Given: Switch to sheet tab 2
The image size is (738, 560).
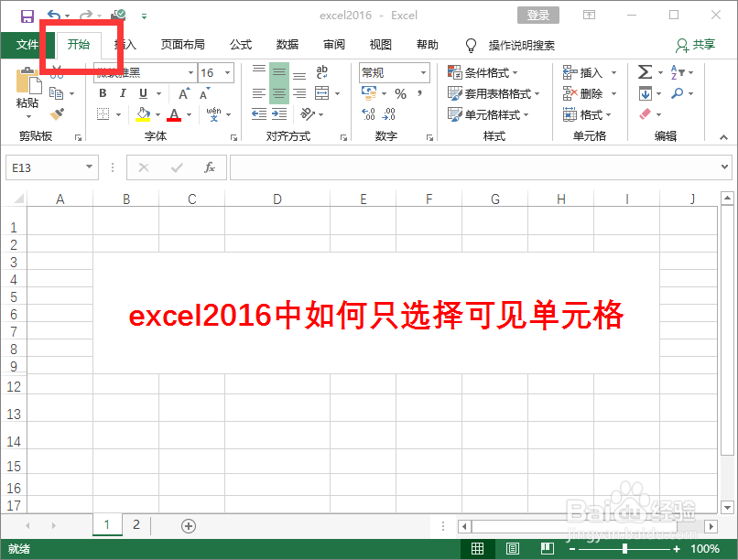Looking at the screenshot, I should click(136, 524).
